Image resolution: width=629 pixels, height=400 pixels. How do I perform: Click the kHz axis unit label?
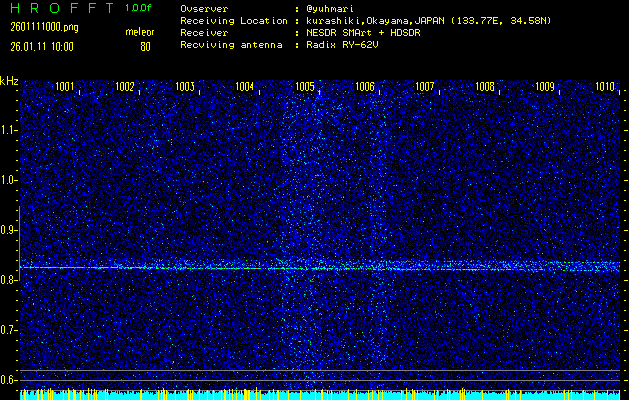point(9,81)
